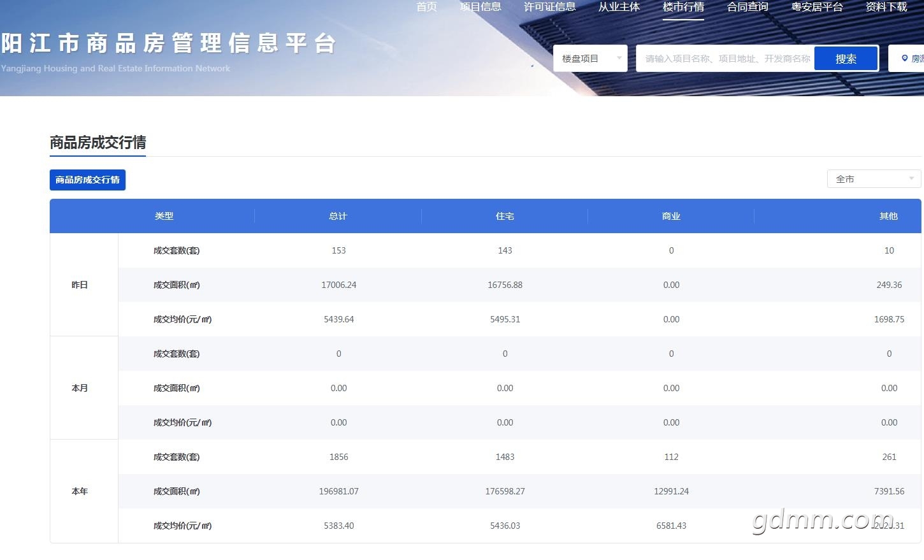Click the site title 阳江市商品房管理信息平台
This screenshot has height=560, width=924.
pos(168,43)
